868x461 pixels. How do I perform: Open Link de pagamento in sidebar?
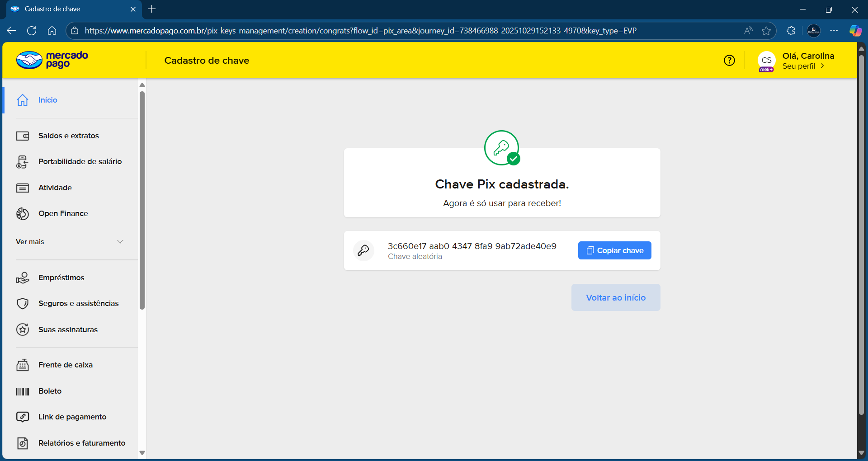[72, 417]
